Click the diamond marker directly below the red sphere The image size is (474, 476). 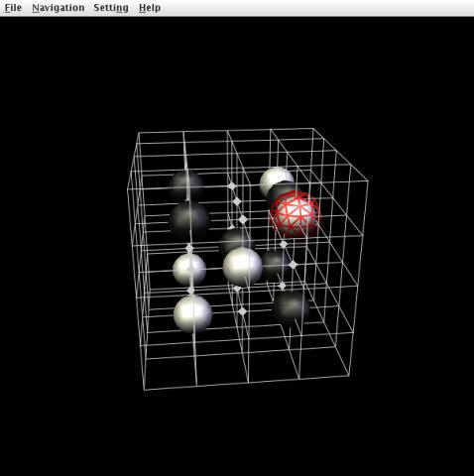[x=284, y=244]
